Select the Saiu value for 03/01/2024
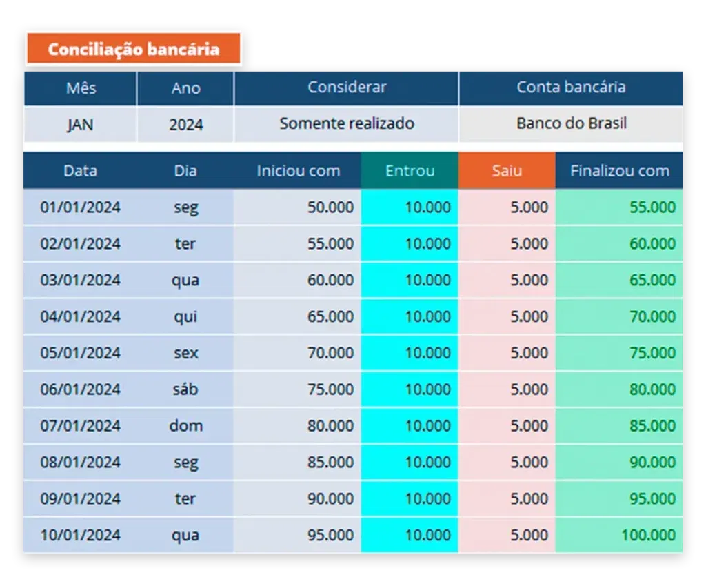The width and height of the screenshot is (706, 588). (507, 281)
